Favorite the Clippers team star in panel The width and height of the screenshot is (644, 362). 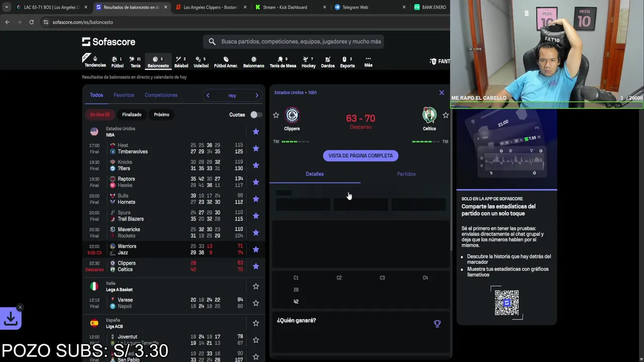coord(276,115)
